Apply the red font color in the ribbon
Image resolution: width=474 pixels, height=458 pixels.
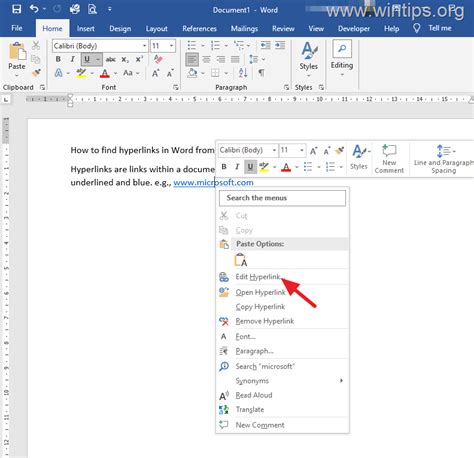tap(105, 73)
